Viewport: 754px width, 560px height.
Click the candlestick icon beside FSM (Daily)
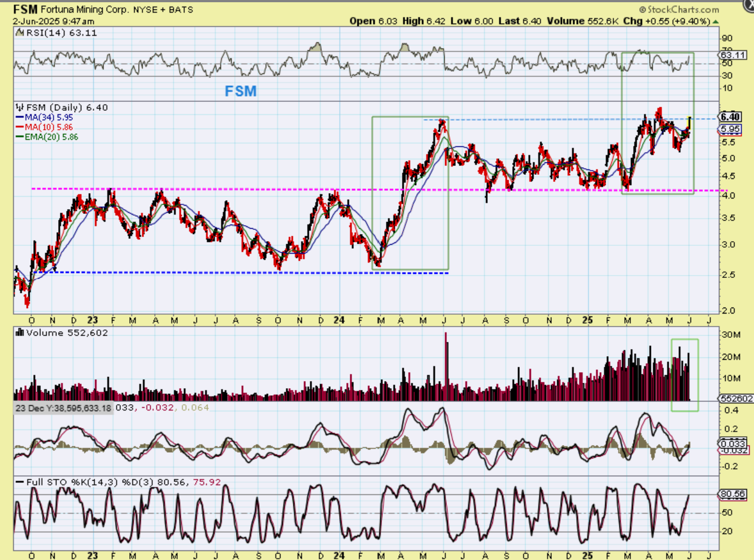19,107
